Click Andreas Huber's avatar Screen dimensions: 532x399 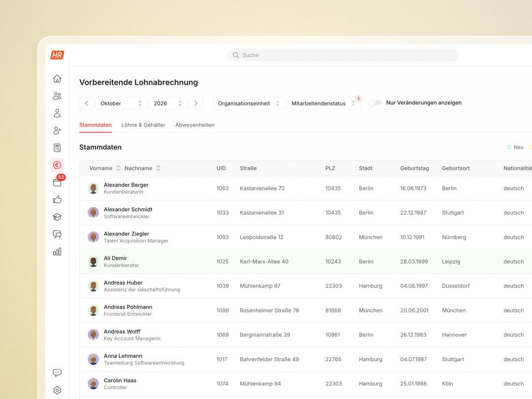pyautogui.click(x=93, y=286)
